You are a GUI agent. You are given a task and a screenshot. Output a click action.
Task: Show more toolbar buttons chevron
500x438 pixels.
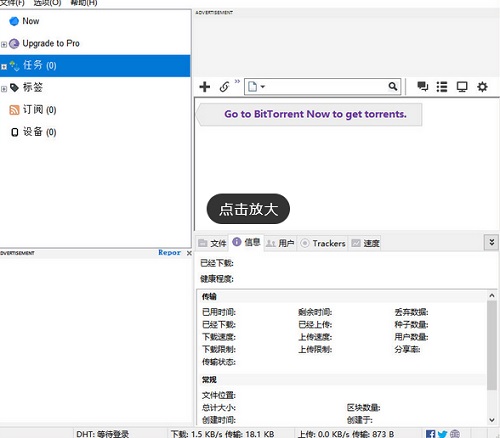[237, 81]
